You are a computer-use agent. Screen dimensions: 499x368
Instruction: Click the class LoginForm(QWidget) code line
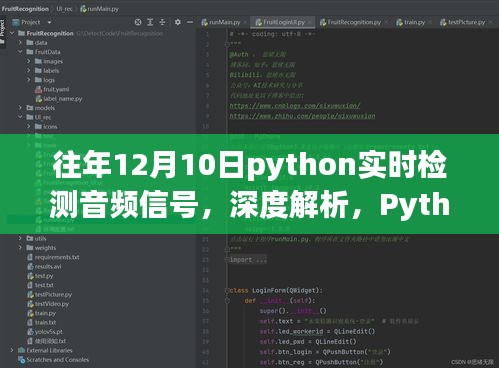click(x=276, y=290)
